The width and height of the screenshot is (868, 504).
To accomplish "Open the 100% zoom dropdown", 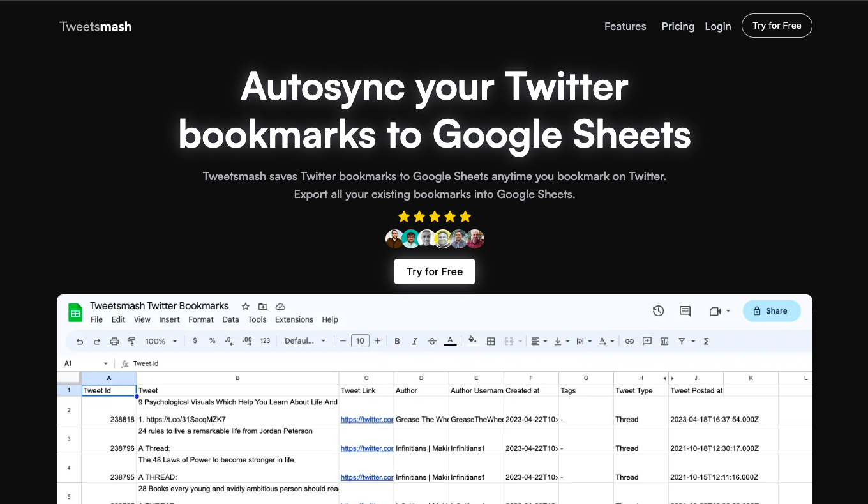I will pos(161,341).
